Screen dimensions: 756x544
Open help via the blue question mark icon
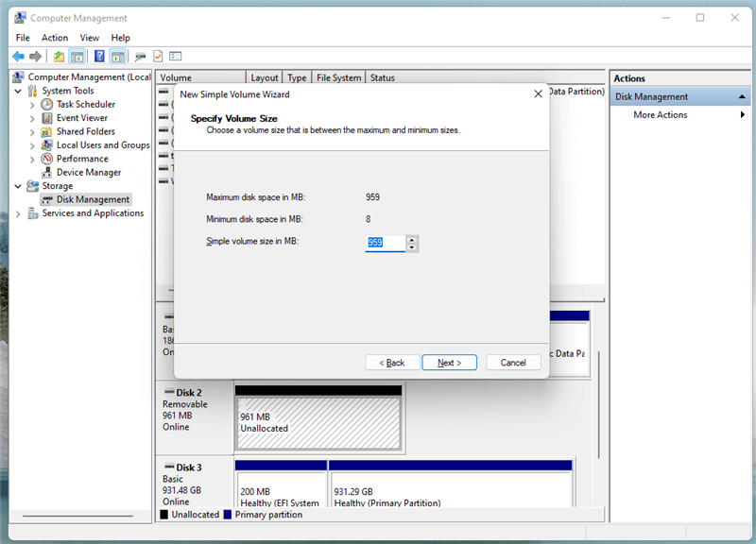[100, 56]
